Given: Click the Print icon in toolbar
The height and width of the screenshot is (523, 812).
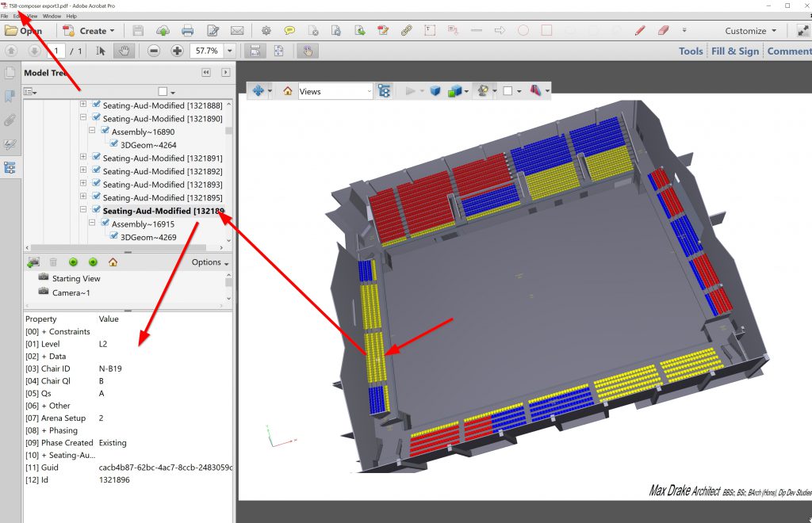Looking at the screenshot, I should pos(187,31).
